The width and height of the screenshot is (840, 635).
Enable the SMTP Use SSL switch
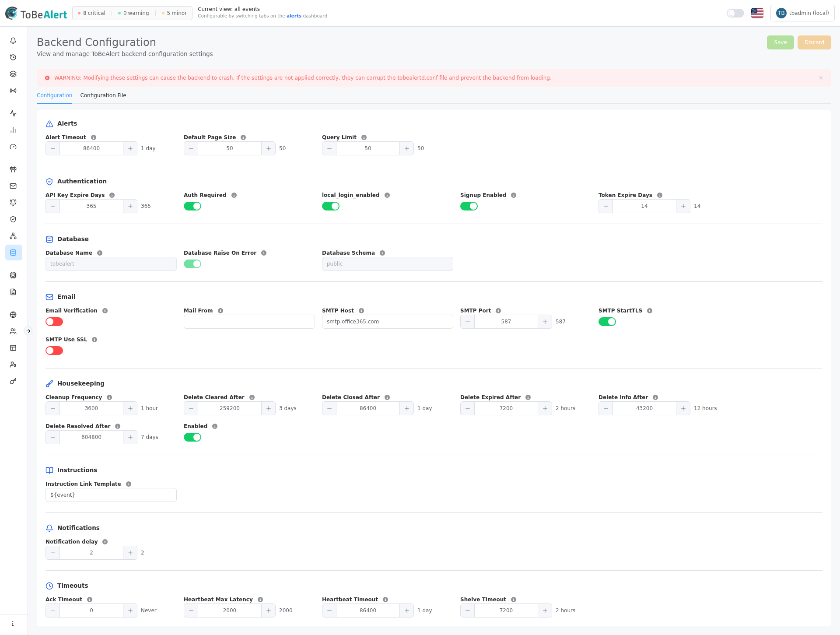coord(54,351)
